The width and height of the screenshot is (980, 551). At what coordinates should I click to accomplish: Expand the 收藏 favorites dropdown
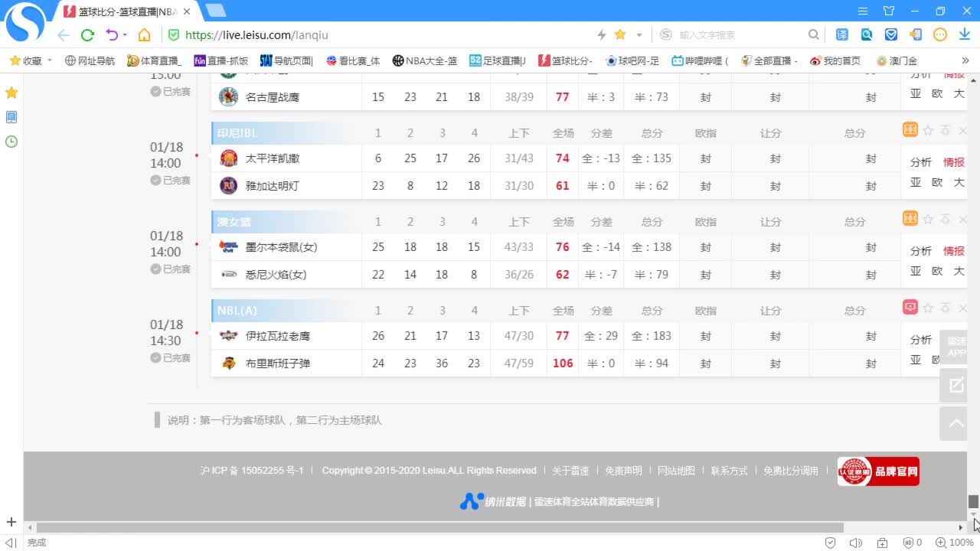[x=50, y=60]
